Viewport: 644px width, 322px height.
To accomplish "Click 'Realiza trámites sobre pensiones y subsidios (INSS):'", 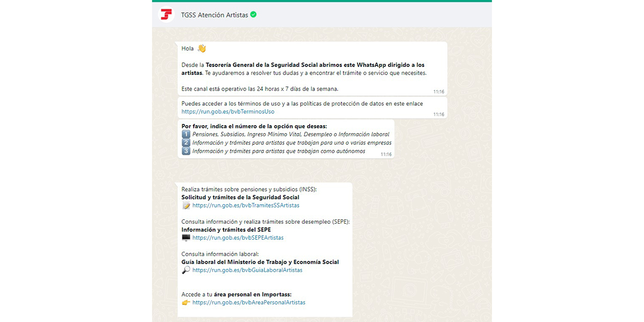I will pos(249,189).
